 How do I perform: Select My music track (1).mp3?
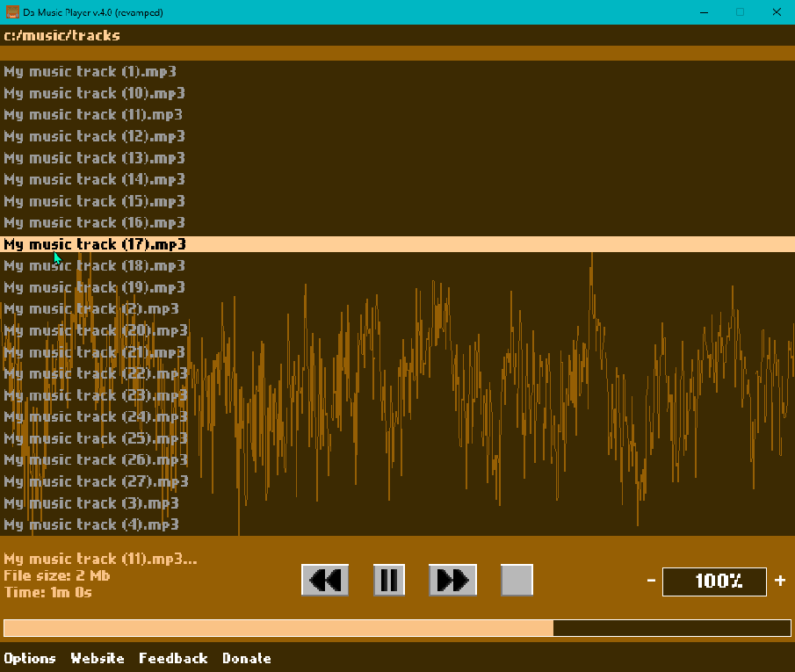click(90, 72)
